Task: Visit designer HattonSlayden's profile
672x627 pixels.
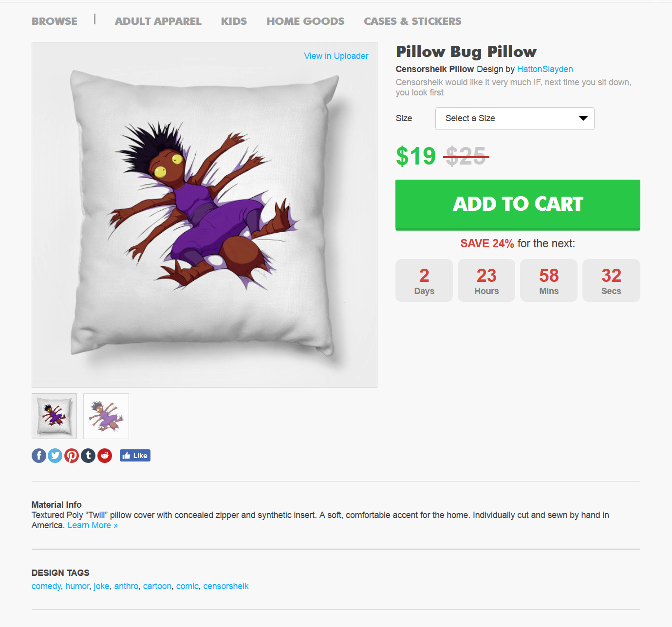Action: tap(545, 69)
